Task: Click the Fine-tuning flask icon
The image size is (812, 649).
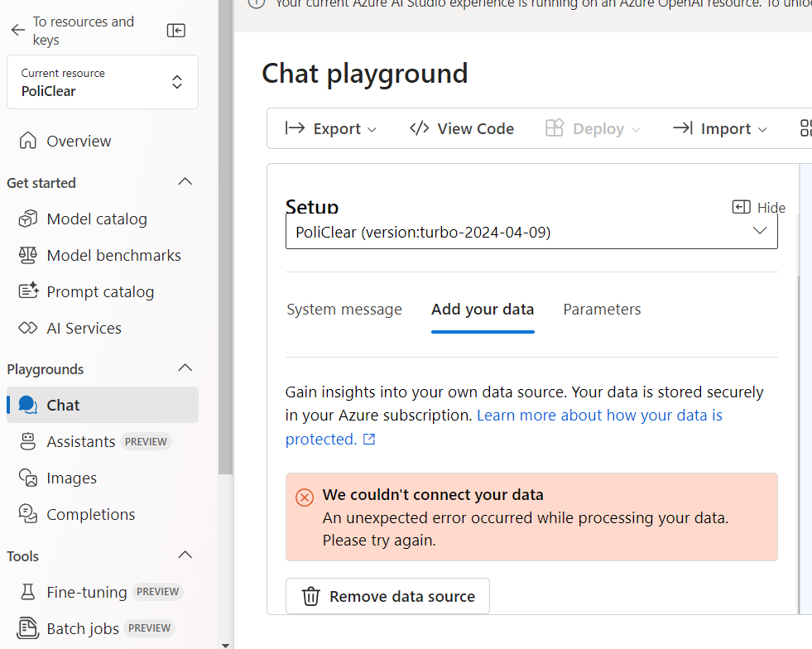Action: point(28,592)
